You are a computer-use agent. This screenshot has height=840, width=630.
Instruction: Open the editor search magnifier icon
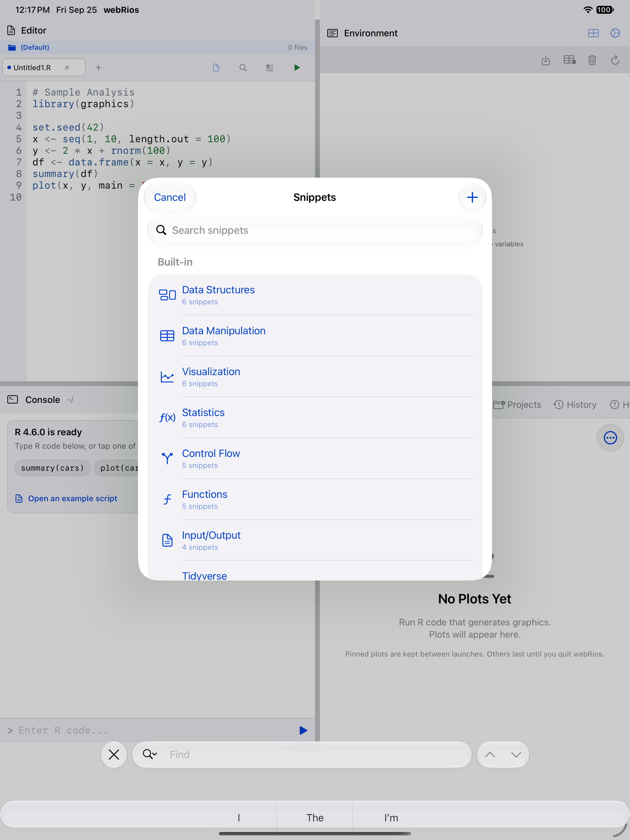click(243, 67)
